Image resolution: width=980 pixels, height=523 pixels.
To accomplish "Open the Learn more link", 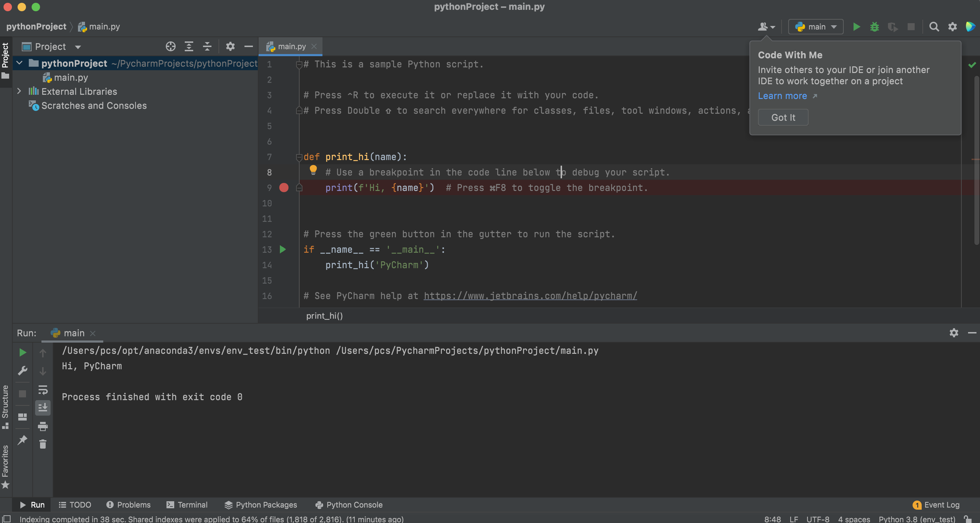I will point(782,96).
